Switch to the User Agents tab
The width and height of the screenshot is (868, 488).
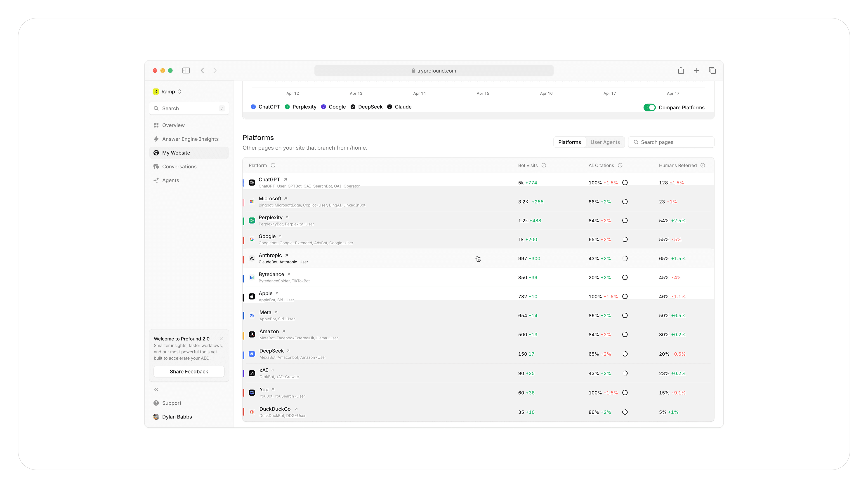(605, 142)
